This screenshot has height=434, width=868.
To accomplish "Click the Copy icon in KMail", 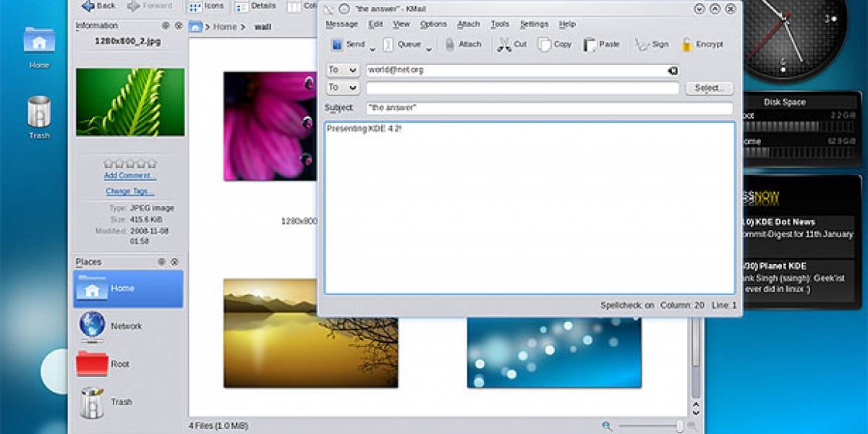I will click(544, 45).
